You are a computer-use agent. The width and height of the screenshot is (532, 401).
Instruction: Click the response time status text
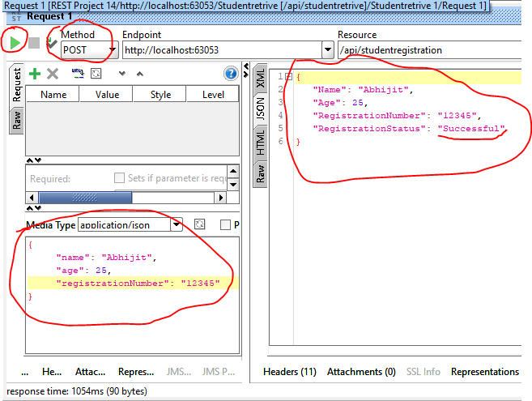(x=77, y=391)
